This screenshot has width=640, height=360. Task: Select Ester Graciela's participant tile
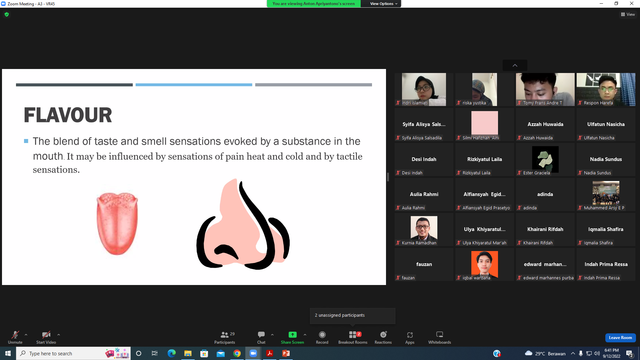click(x=545, y=159)
